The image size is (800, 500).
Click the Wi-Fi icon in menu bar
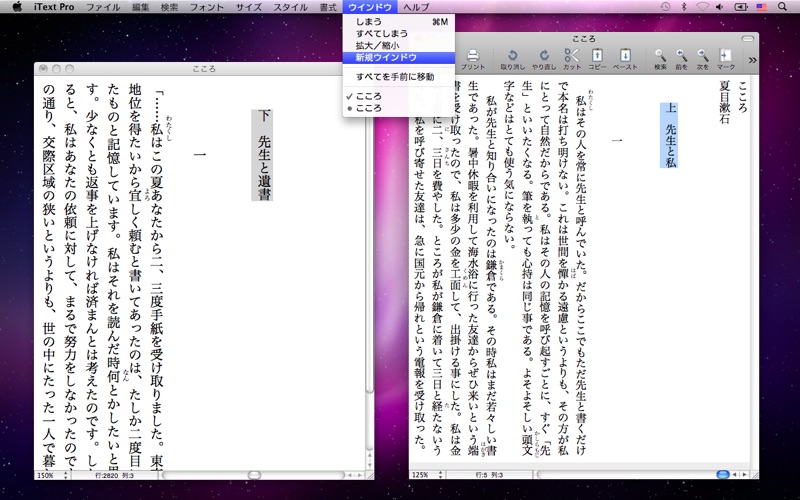tap(703, 7)
